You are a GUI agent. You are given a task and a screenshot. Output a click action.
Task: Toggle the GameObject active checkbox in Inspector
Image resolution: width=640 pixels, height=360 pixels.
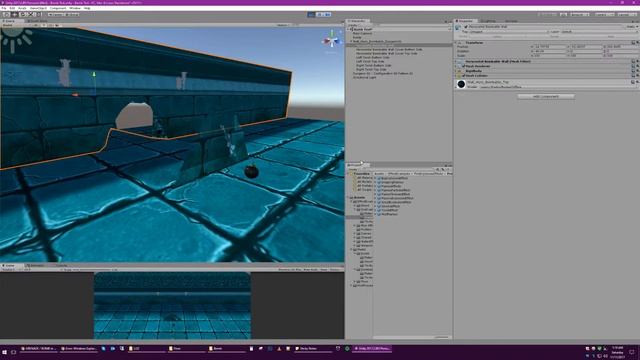pos(466,27)
